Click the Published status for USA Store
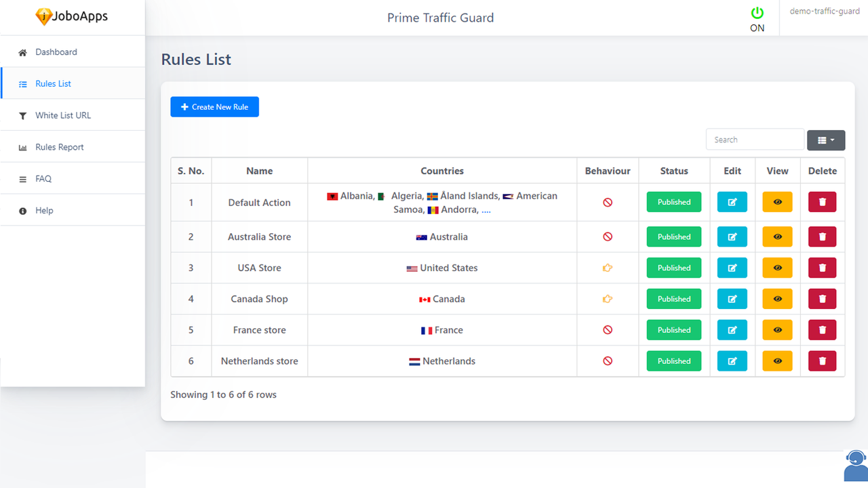Image resolution: width=868 pixels, height=488 pixels. click(673, 268)
